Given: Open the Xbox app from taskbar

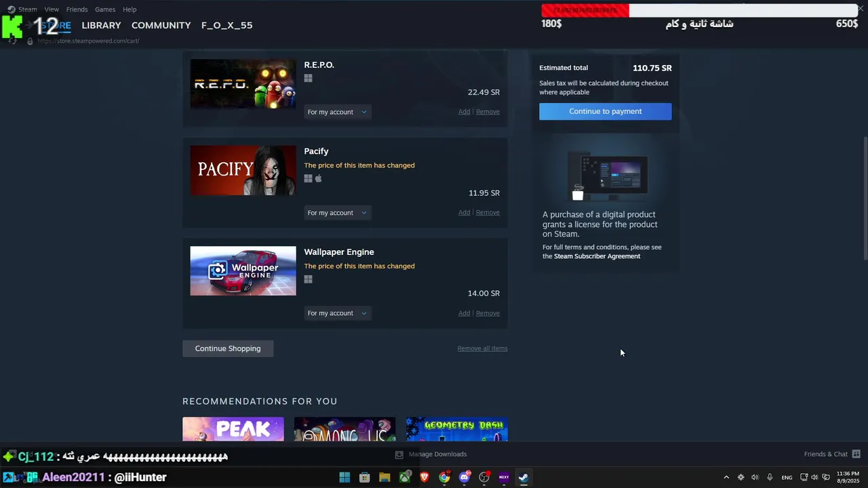Looking at the screenshot, I should click(x=405, y=477).
